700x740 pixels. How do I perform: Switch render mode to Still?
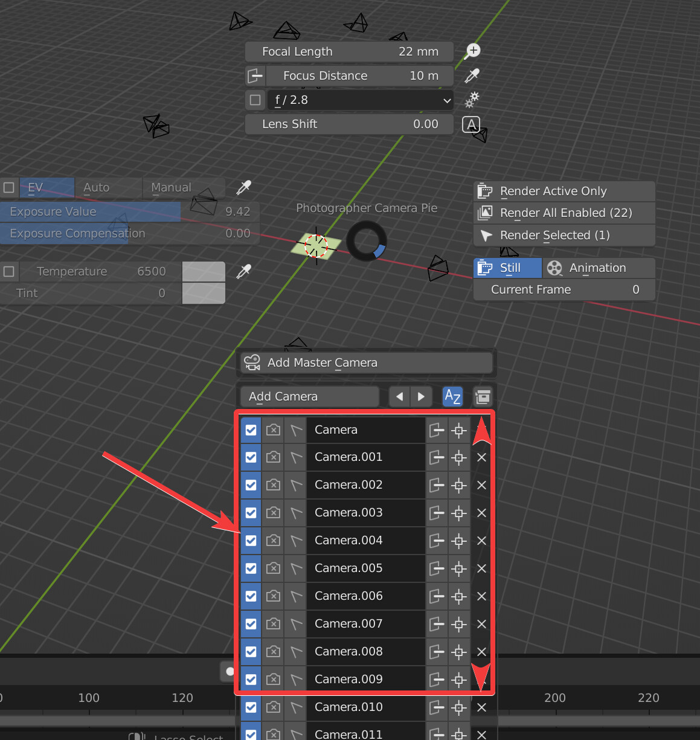(507, 268)
